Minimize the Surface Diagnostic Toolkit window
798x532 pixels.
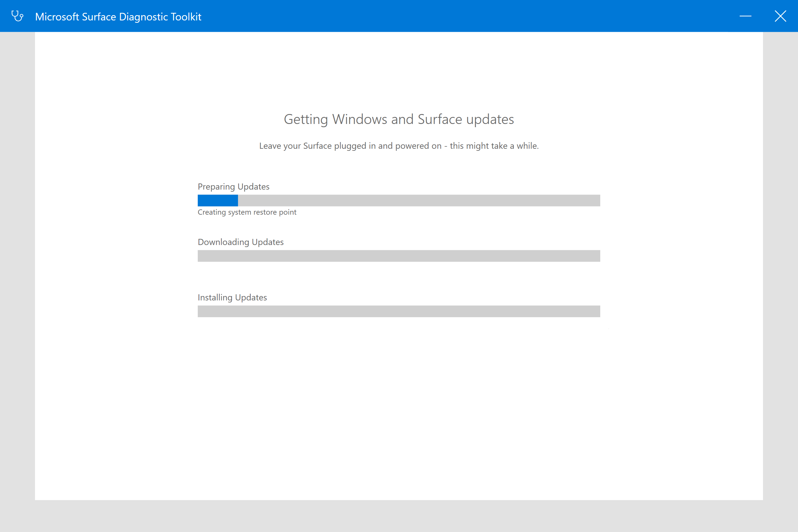(745, 16)
